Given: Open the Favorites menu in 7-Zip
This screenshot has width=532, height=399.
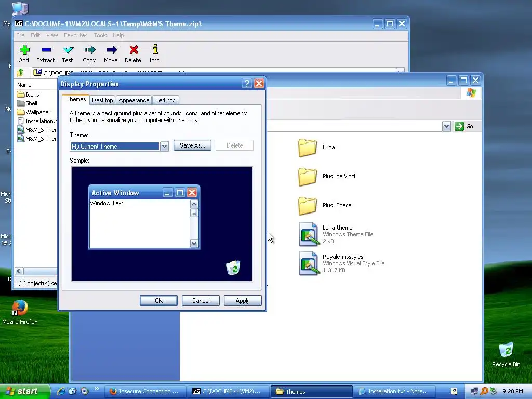Looking at the screenshot, I should pos(76,35).
